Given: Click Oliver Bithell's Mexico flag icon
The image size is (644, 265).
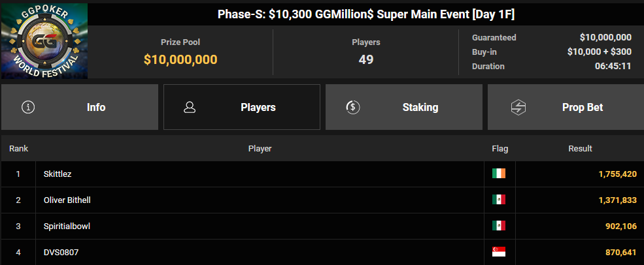Looking at the screenshot, I should click(499, 200).
